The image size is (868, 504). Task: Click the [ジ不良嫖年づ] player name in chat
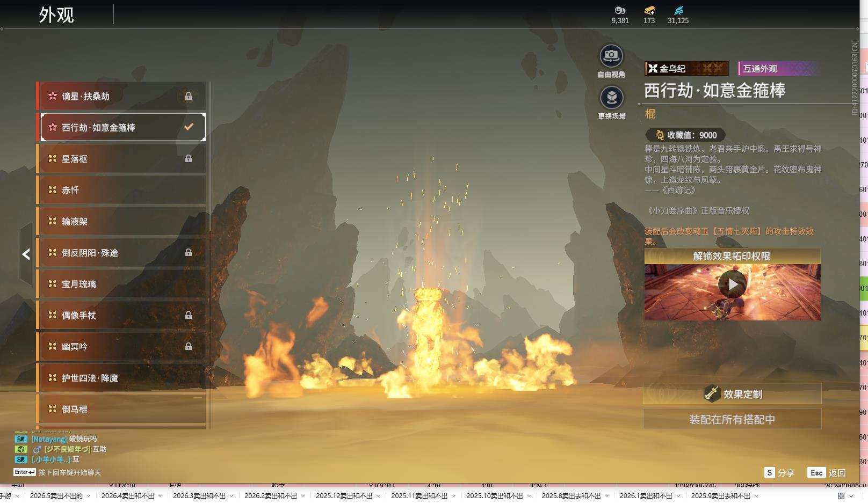(x=67, y=449)
